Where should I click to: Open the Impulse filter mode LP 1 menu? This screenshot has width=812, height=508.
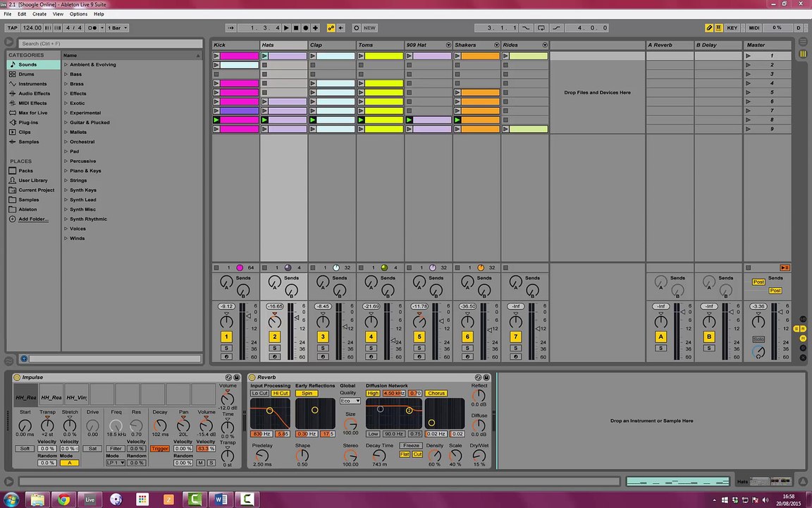click(x=116, y=463)
